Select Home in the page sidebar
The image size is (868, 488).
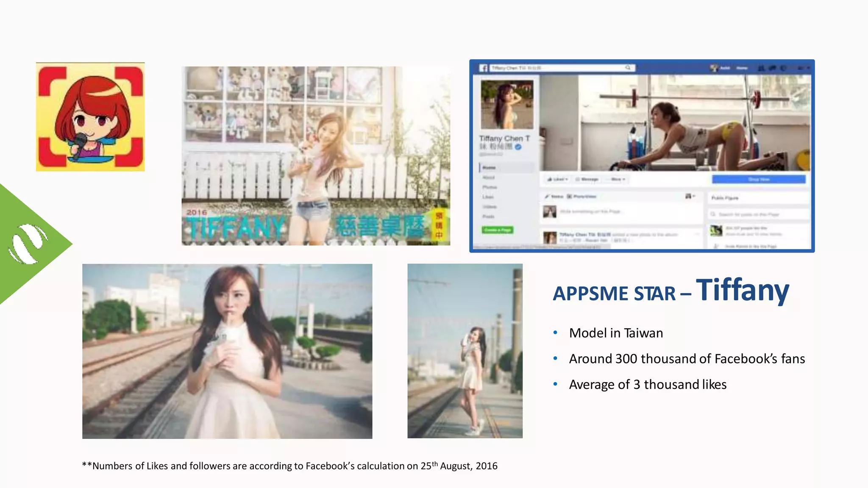[489, 168]
